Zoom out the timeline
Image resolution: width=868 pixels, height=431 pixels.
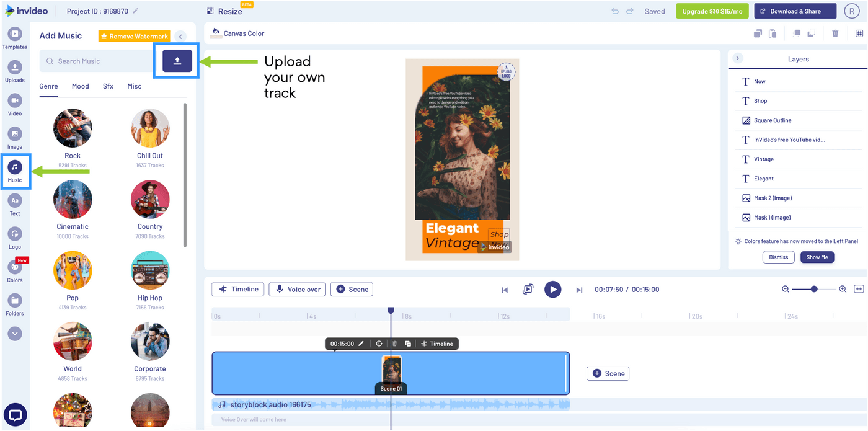tap(786, 289)
